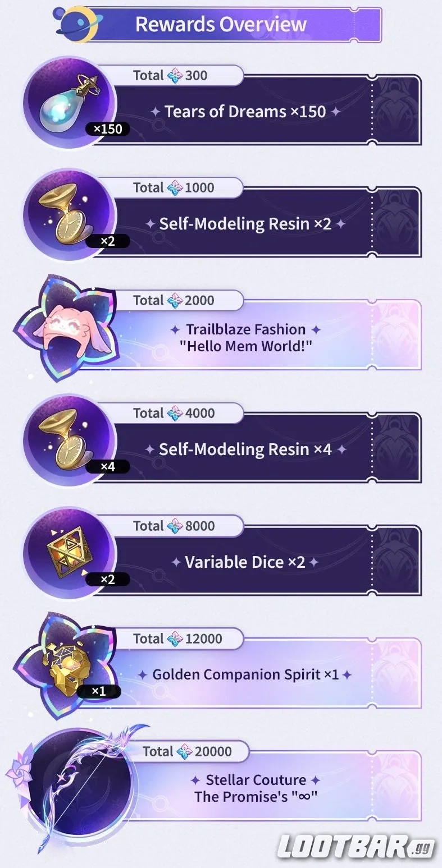This screenshot has width=442, height=868.
Task: Select the Self-Modeling Resin ×2 icon
Action: (69, 215)
